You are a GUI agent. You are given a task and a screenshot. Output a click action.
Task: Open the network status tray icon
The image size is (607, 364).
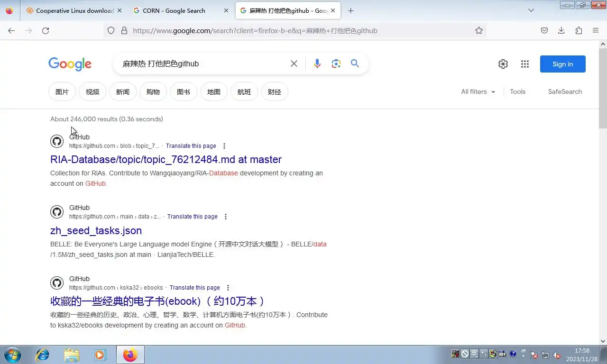tap(545, 355)
